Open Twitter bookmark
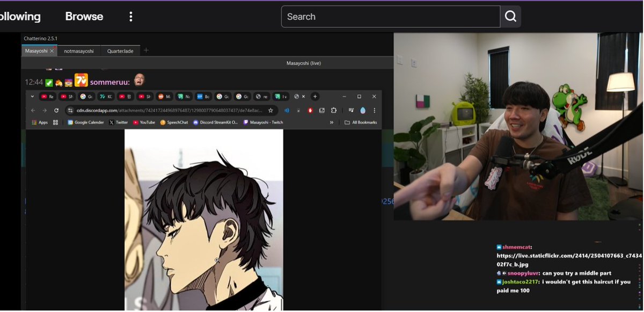 click(119, 122)
